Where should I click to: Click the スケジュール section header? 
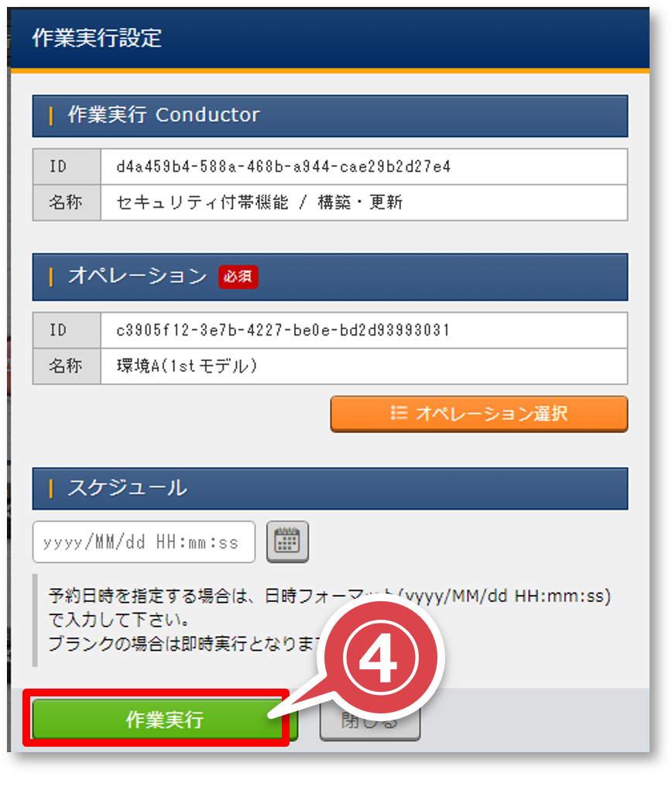pos(330,488)
